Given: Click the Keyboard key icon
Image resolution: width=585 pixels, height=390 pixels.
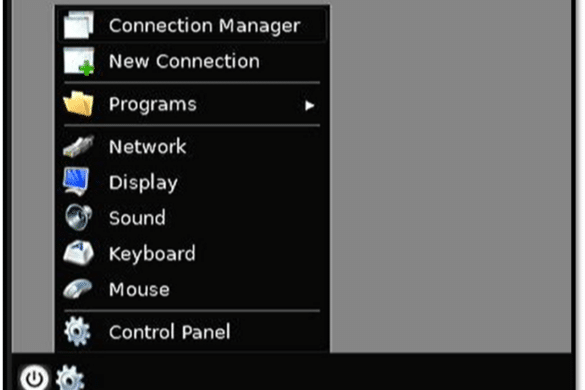Looking at the screenshot, I should tap(78, 253).
